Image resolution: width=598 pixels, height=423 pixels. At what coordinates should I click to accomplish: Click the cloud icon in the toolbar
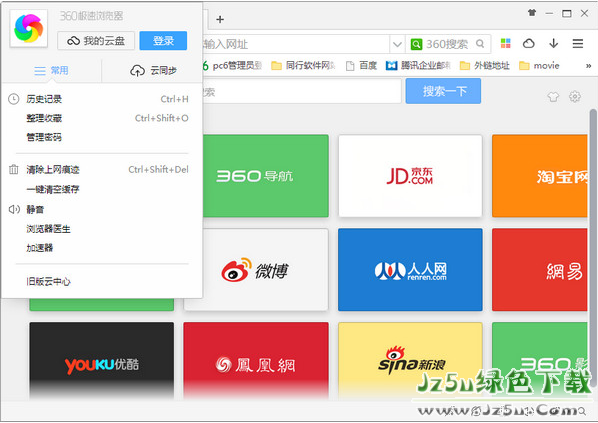point(529,43)
